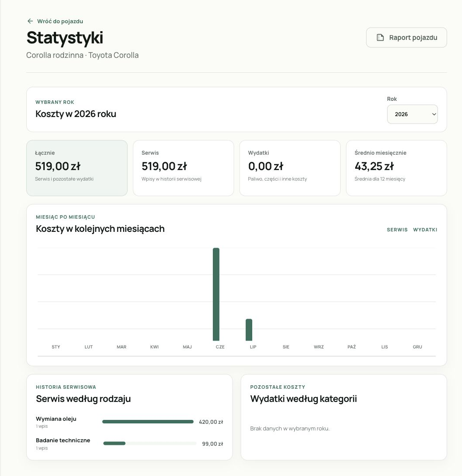Click the LUT month label
Viewport: 462px width, 476px height.
(x=88, y=347)
